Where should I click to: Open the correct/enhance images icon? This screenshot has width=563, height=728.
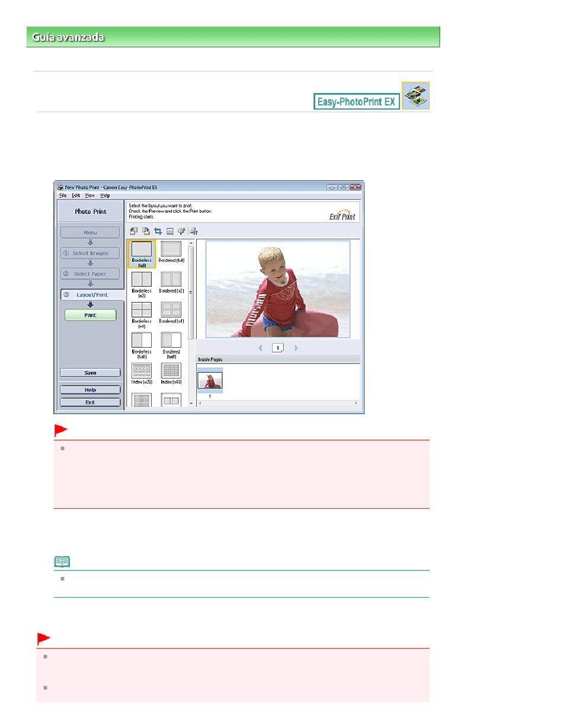(x=181, y=231)
